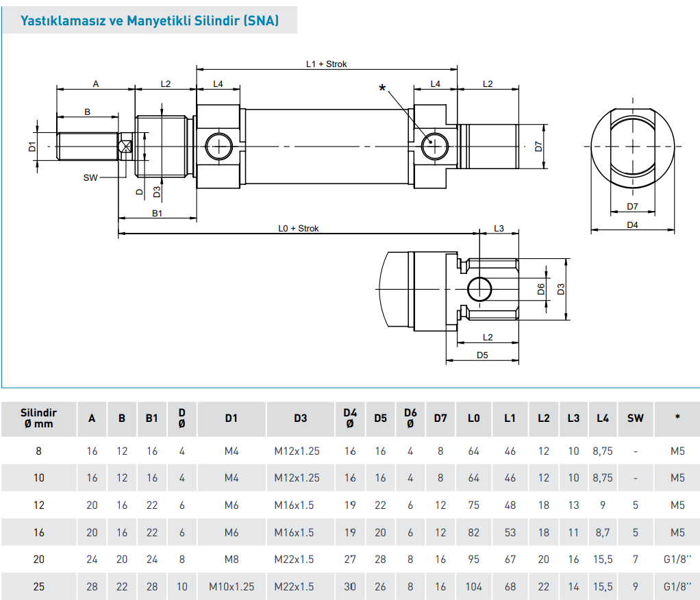This screenshot has width=700, height=600.
Task: Click the circular end view drawing
Action: [632, 146]
